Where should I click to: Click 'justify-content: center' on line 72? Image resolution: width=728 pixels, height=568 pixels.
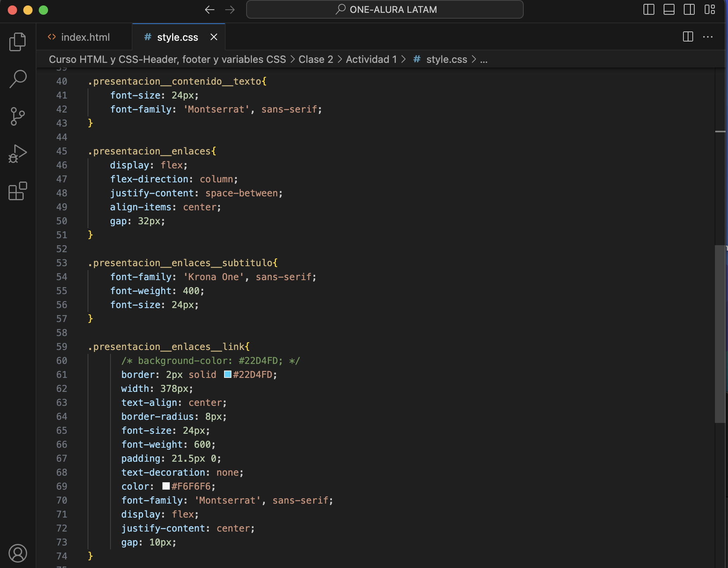pyautogui.click(x=188, y=528)
